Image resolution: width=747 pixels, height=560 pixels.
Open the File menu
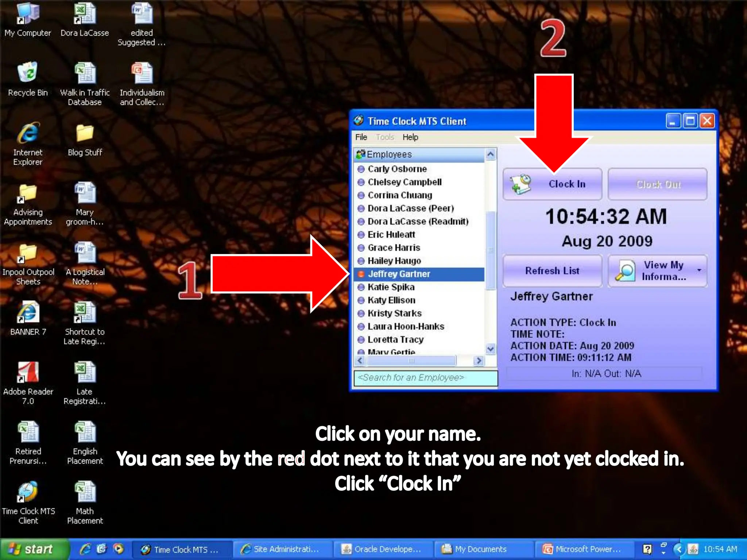(361, 137)
